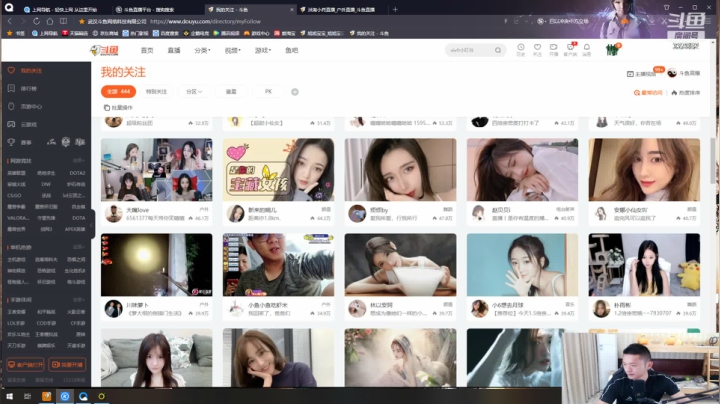Open Windows Start button on taskbar

click(9, 396)
